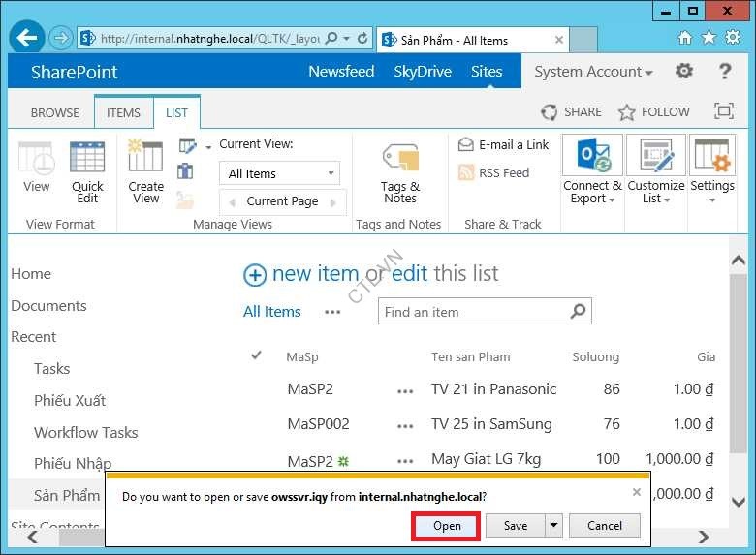Sort by the Soluong column header
Screen dimensions: 756x555
pyautogui.click(x=595, y=357)
